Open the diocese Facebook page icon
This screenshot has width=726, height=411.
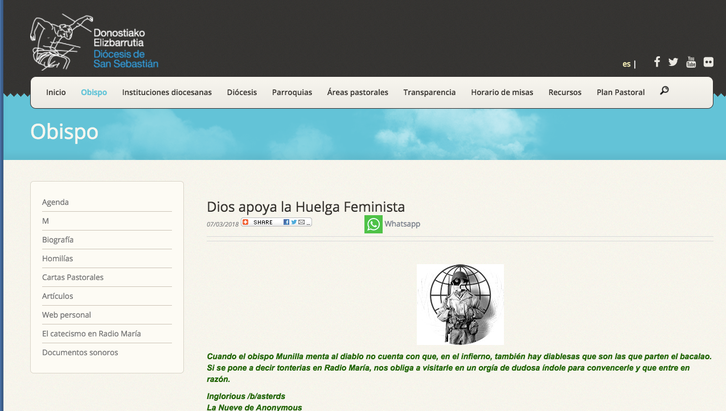point(657,62)
